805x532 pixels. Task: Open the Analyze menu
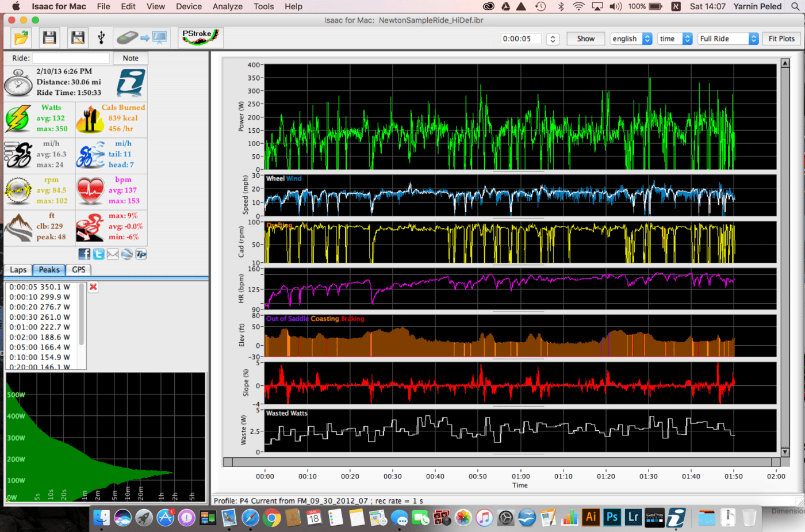[227, 6]
